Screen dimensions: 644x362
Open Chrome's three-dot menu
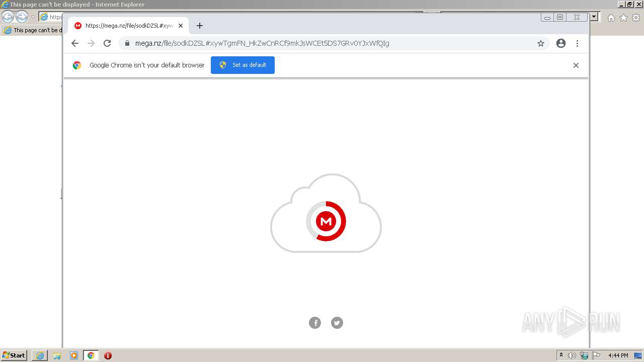click(577, 43)
